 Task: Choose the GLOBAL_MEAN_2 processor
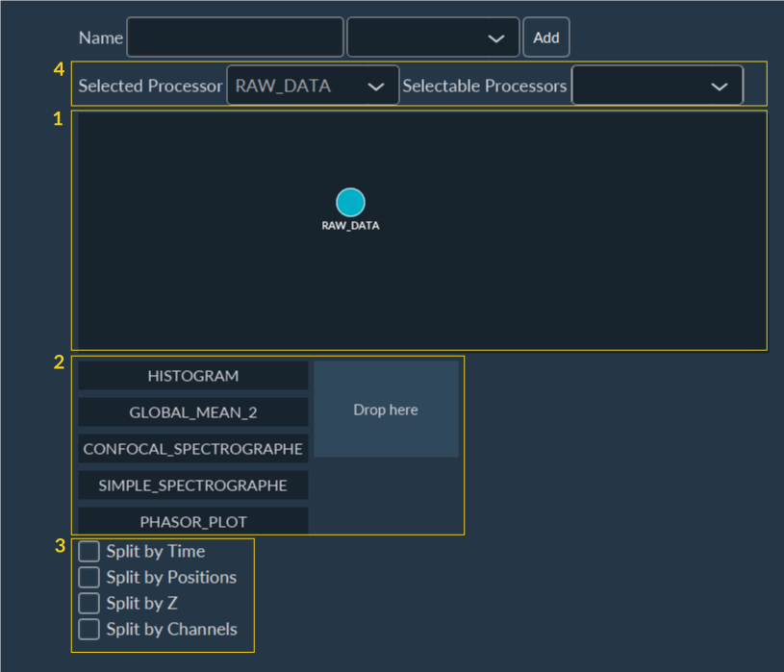pyautogui.click(x=192, y=411)
